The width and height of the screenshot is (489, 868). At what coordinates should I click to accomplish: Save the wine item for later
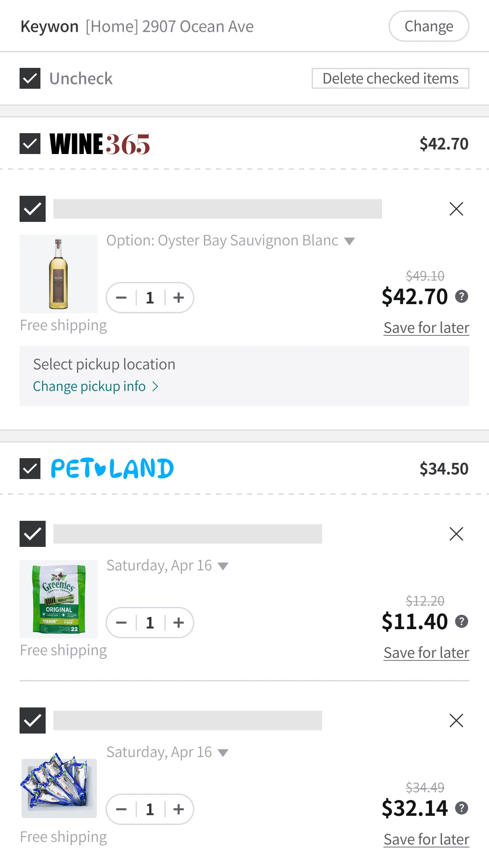point(426,327)
